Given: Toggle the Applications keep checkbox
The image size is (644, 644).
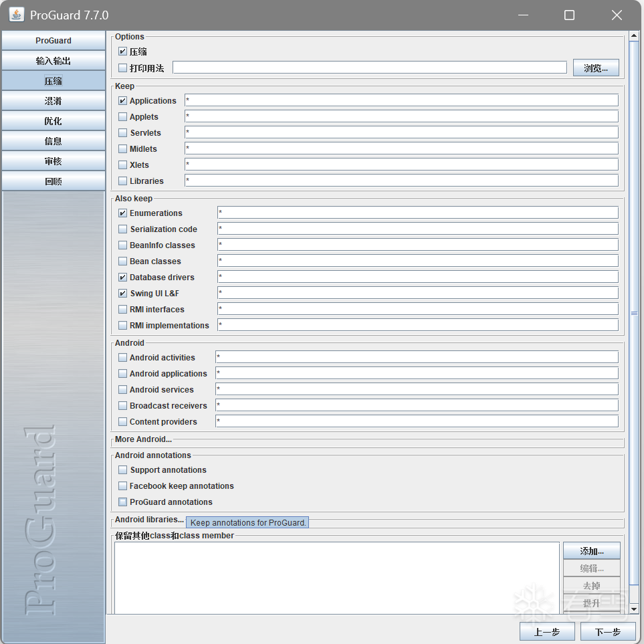Looking at the screenshot, I should tap(122, 100).
